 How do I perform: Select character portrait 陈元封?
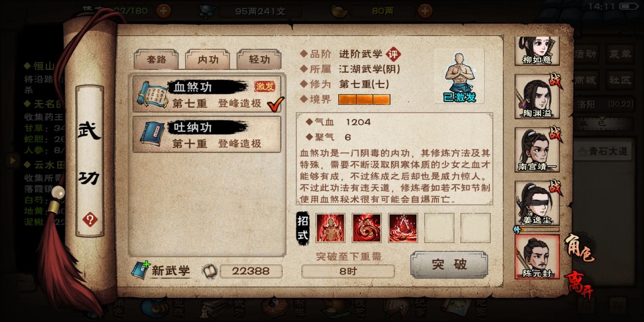(537, 257)
